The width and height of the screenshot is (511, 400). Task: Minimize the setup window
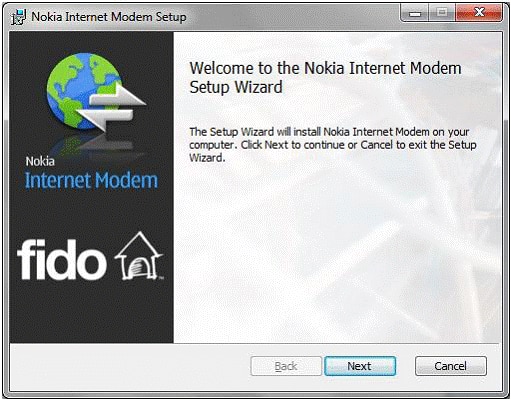[415, 13]
